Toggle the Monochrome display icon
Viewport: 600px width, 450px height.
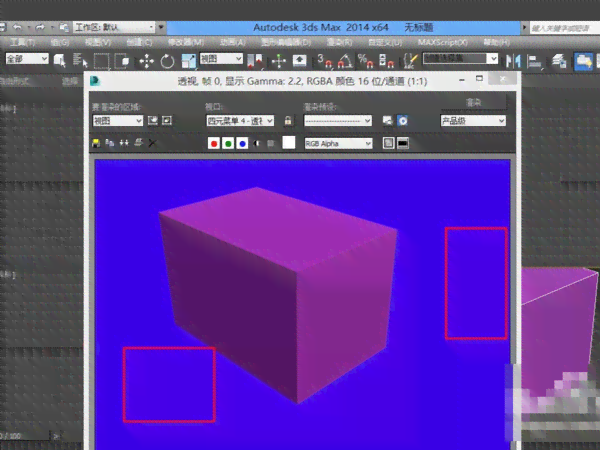coord(271,143)
